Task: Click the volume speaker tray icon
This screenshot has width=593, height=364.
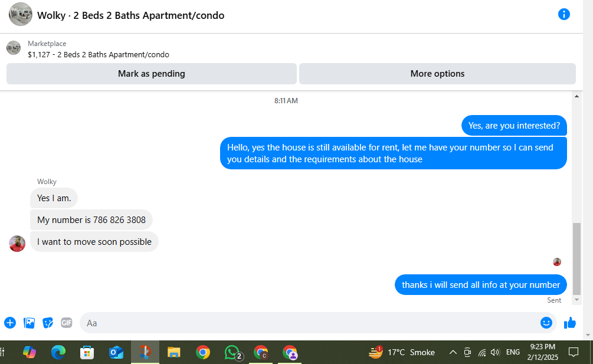Action: (x=494, y=352)
